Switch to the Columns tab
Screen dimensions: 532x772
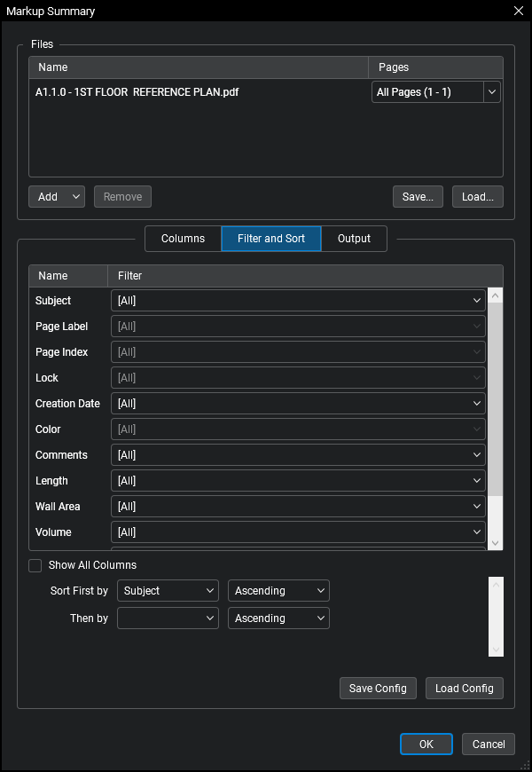coord(183,239)
